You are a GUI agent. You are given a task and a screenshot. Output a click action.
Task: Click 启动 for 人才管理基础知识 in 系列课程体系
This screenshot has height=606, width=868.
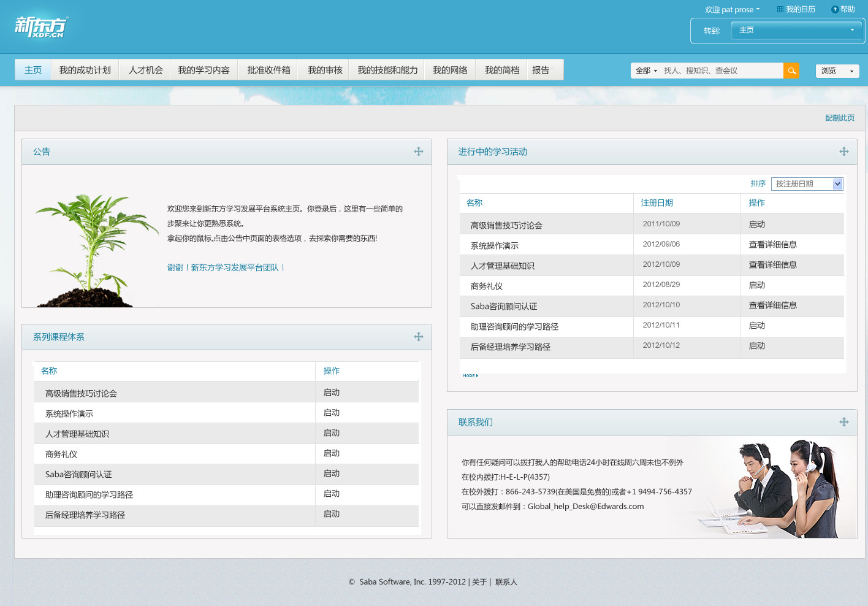click(332, 433)
